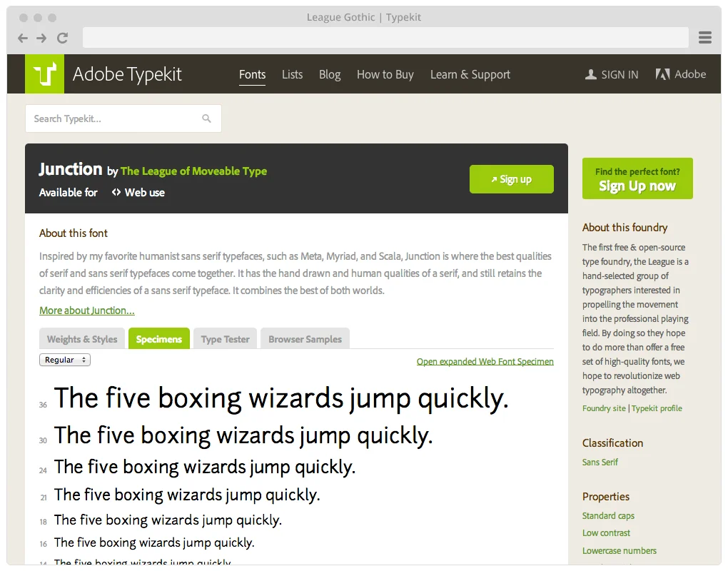The width and height of the screenshot is (728, 571).
Task: Open the Regular weight dropdown
Action: pyautogui.click(x=64, y=360)
